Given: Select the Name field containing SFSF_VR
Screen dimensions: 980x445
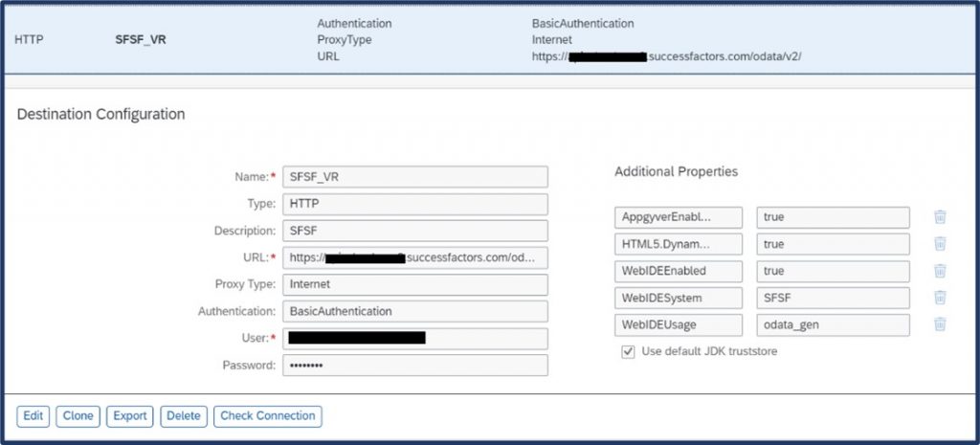Looking at the screenshot, I should pyautogui.click(x=415, y=177).
